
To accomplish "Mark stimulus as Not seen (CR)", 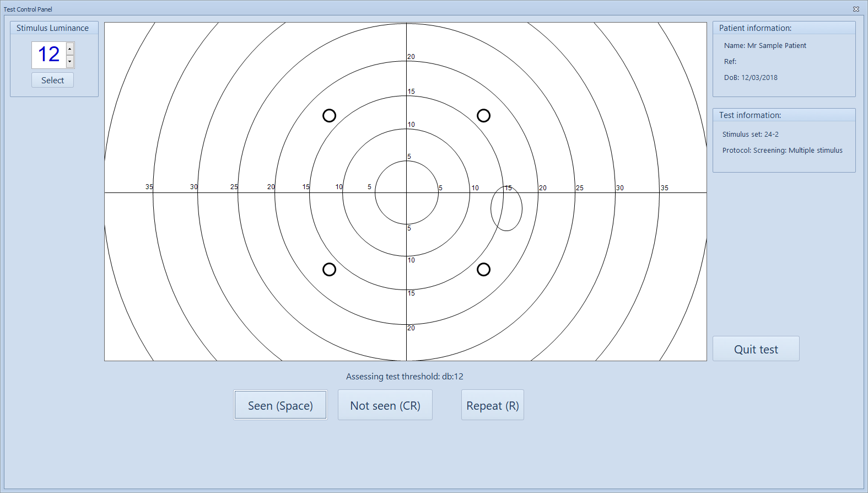I will (385, 405).
